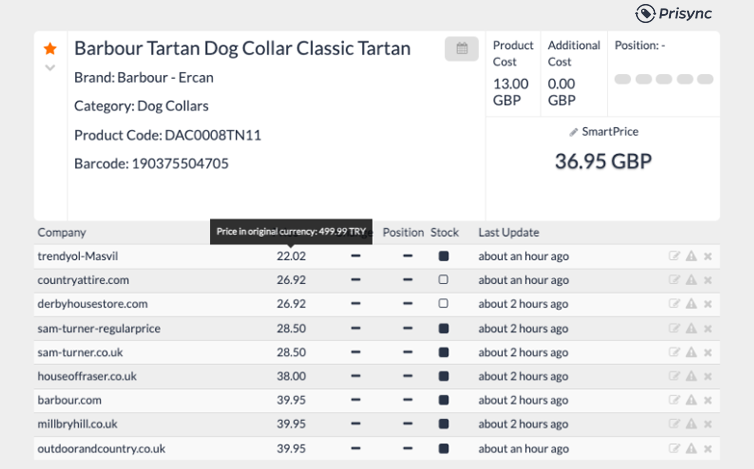754x469 pixels.
Task: Click the SmartPrice pencil edit icon
Action: 574,132
